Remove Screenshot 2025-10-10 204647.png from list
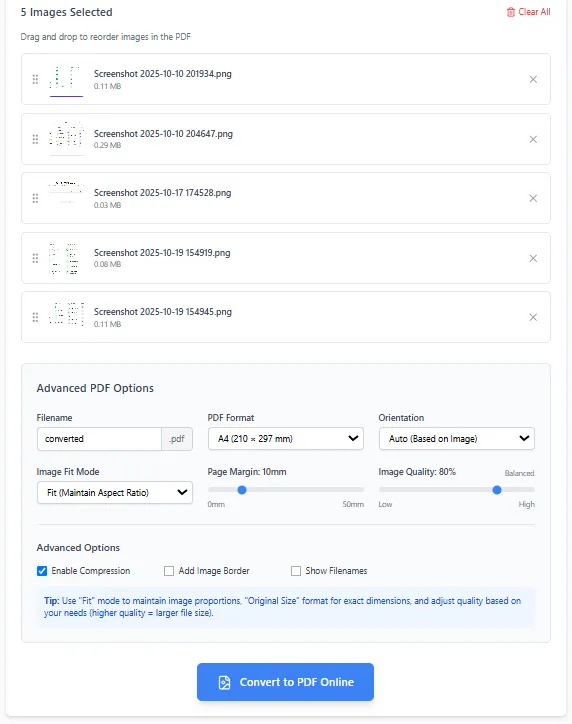 tap(533, 139)
